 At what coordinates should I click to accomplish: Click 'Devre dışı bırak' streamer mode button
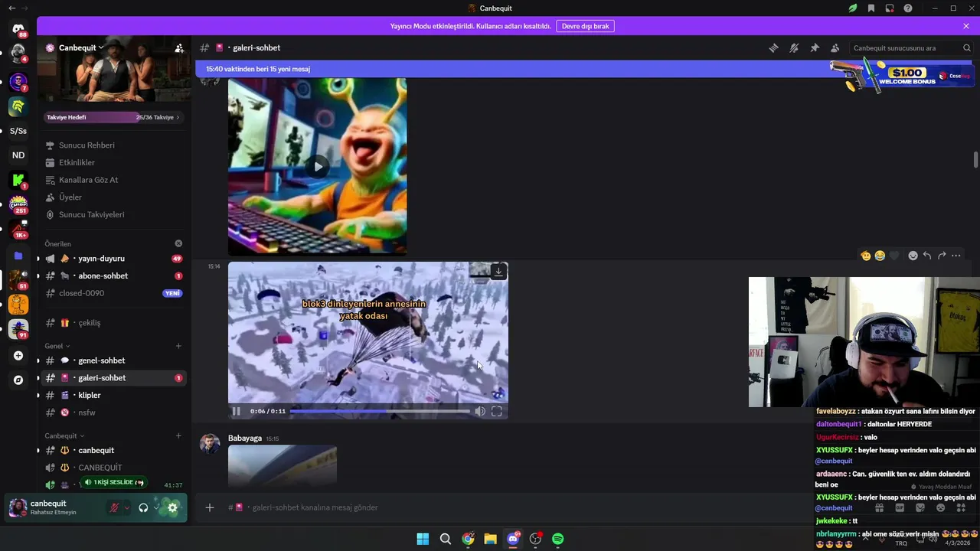click(x=586, y=26)
